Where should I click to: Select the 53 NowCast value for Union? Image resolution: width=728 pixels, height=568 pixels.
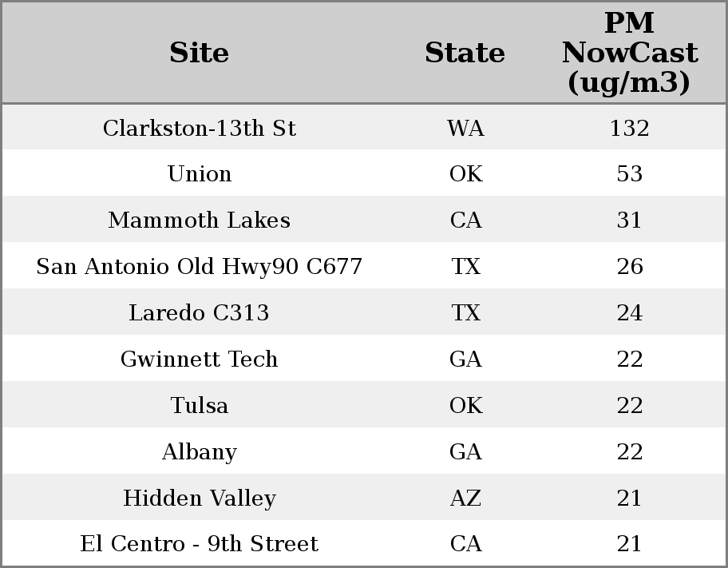629,174
